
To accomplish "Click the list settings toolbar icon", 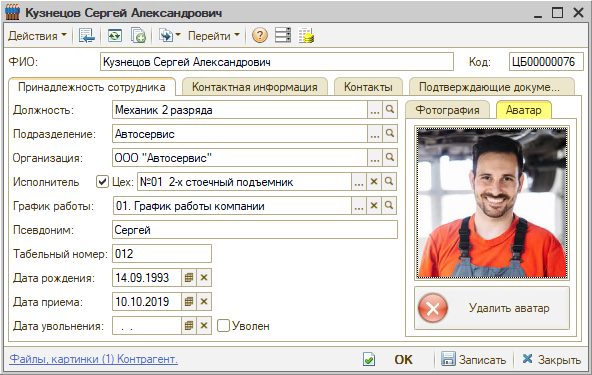I will pos(283,35).
